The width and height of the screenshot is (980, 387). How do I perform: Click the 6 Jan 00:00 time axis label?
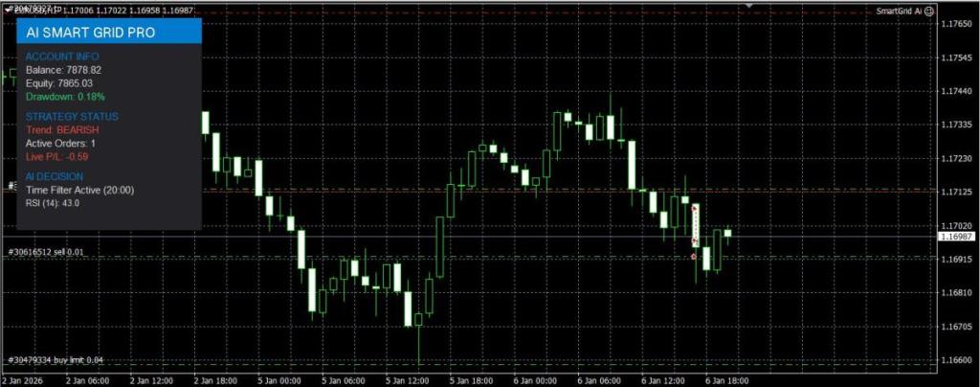tap(536, 380)
